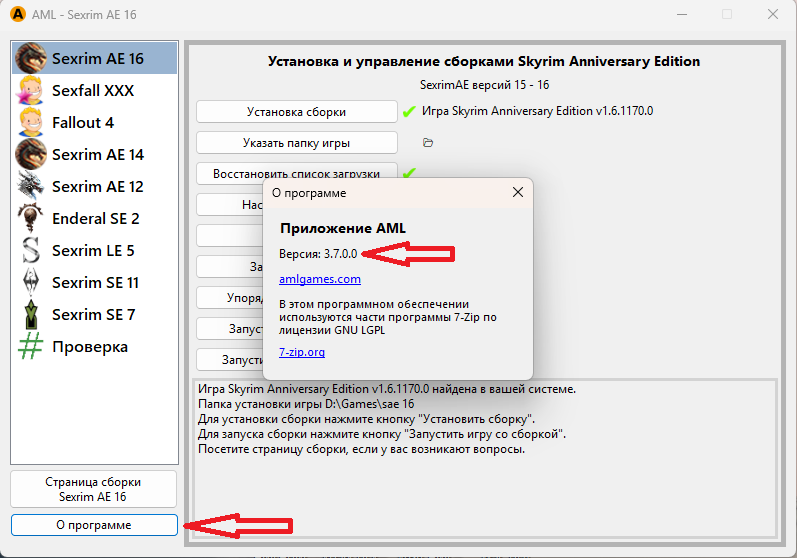Pick the Sexrim SE 11 logo icon
Viewport: 797px width, 558px height.
31,282
